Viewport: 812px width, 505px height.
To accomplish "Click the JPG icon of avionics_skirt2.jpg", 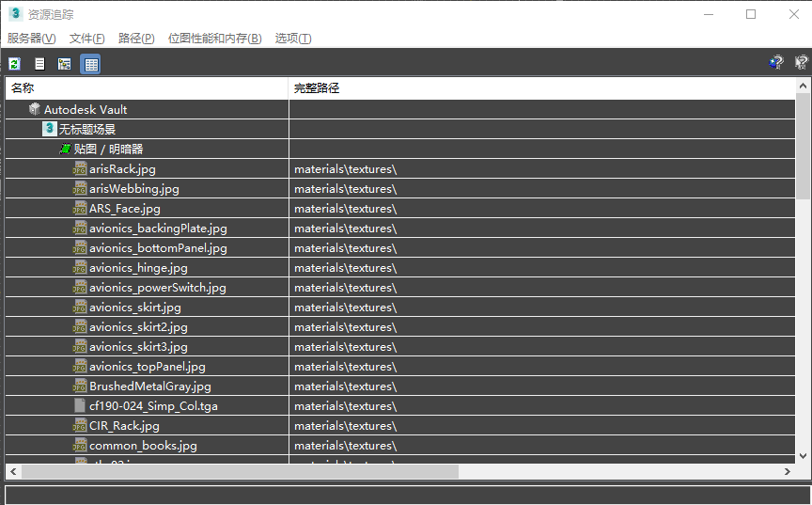I will coord(80,326).
